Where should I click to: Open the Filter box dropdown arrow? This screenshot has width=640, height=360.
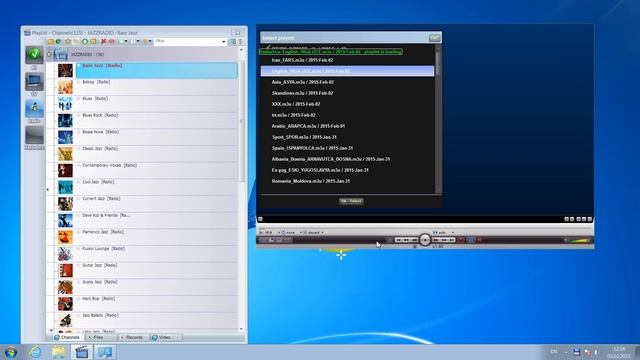224,42
